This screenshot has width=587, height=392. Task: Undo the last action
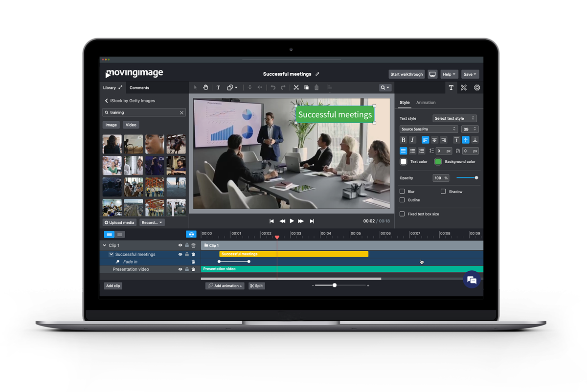coord(273,87)
